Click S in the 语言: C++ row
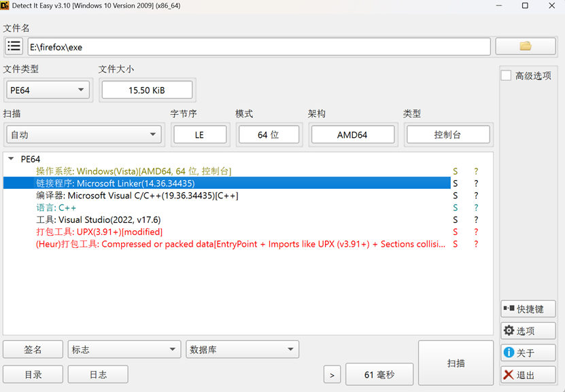 click(456, 208)
